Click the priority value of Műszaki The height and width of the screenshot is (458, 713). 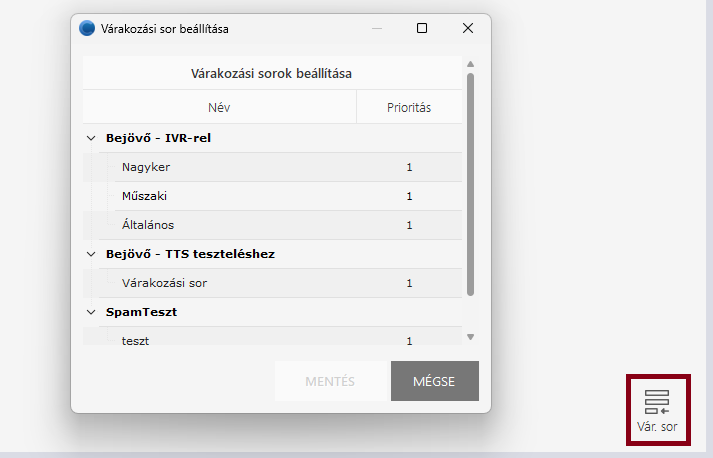click(409, 196)
